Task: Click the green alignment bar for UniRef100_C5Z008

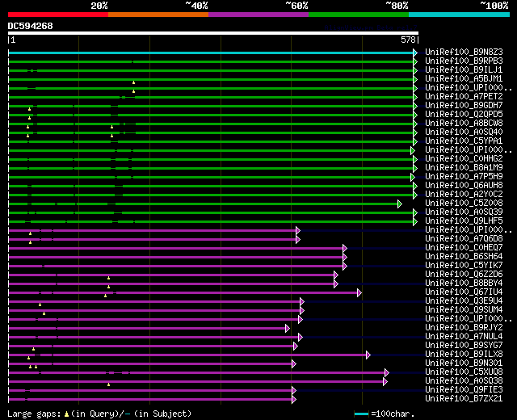Action: pos(203,204)
